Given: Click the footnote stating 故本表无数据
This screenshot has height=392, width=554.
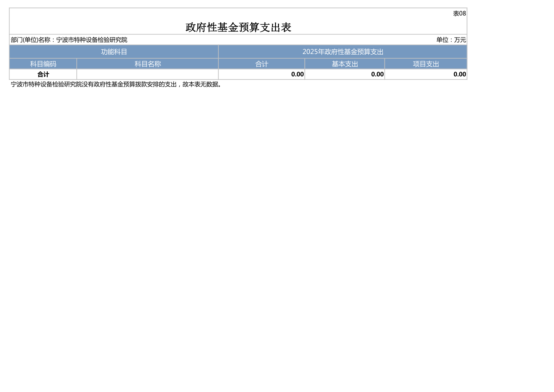Looking at the screenshot, I should coord(117,84).
